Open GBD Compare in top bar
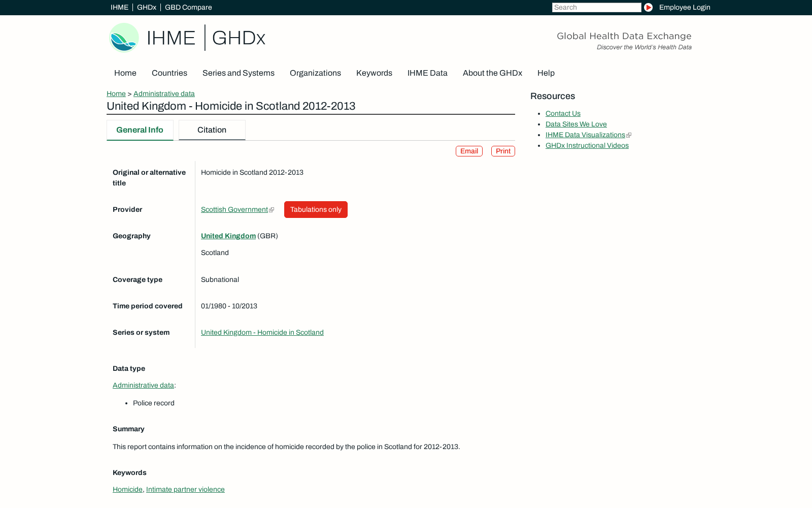 click(x=188, y=7)
